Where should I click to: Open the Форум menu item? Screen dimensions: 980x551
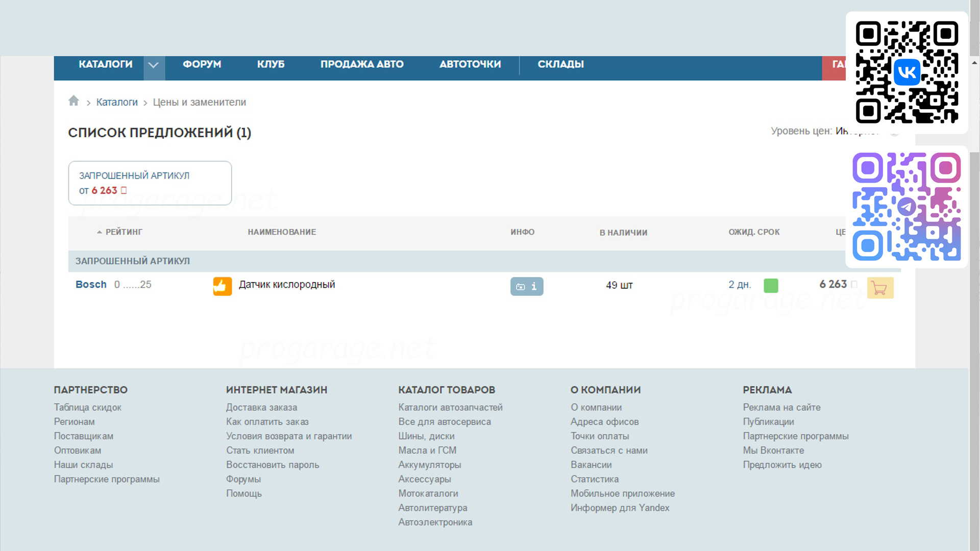(x=202, y=64)
